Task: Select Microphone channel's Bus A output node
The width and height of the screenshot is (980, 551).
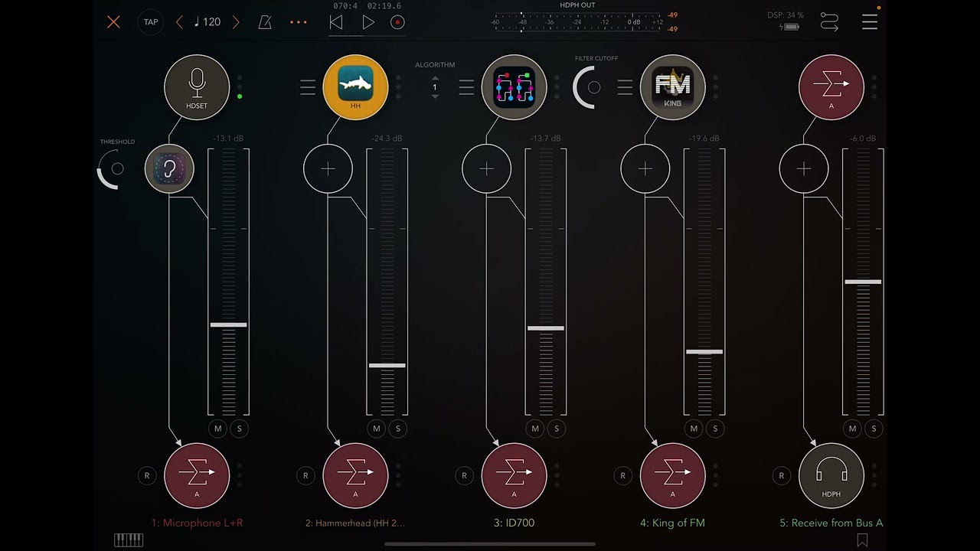Action: tap(197, 475)
